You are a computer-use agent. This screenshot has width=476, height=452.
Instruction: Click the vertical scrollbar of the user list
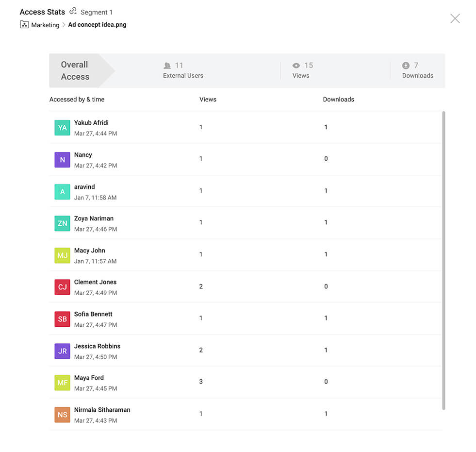[x=443, y=261]
